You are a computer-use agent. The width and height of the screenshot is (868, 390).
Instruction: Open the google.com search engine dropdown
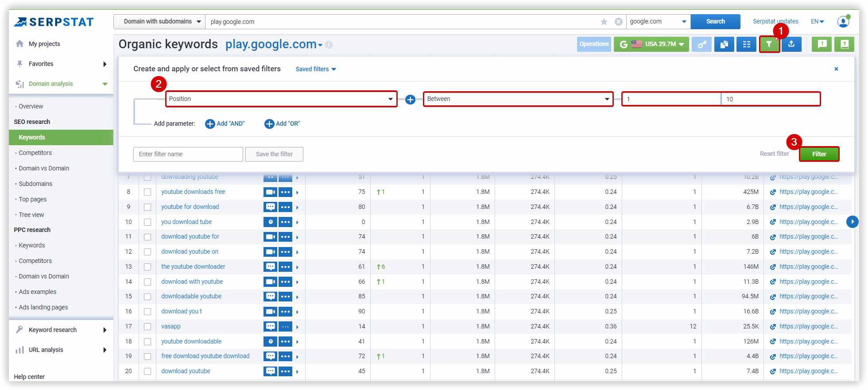click(x=658, y=22)
